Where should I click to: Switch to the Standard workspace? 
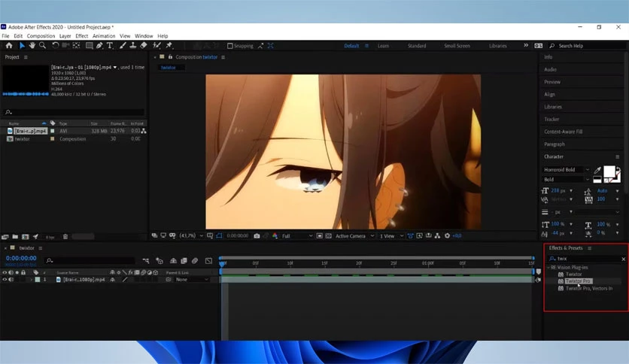coord(417,46)
